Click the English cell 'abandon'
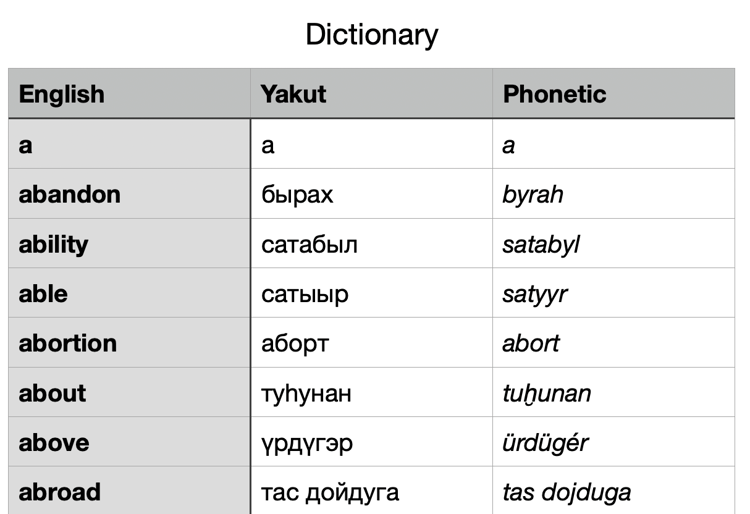This screenshot has width=750, height=514. click(69, 194)
